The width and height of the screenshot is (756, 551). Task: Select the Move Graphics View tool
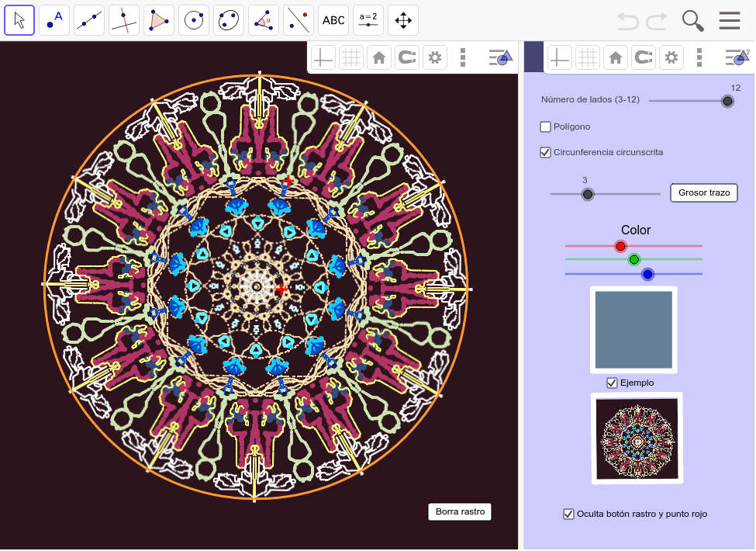[x=403, y=20]
